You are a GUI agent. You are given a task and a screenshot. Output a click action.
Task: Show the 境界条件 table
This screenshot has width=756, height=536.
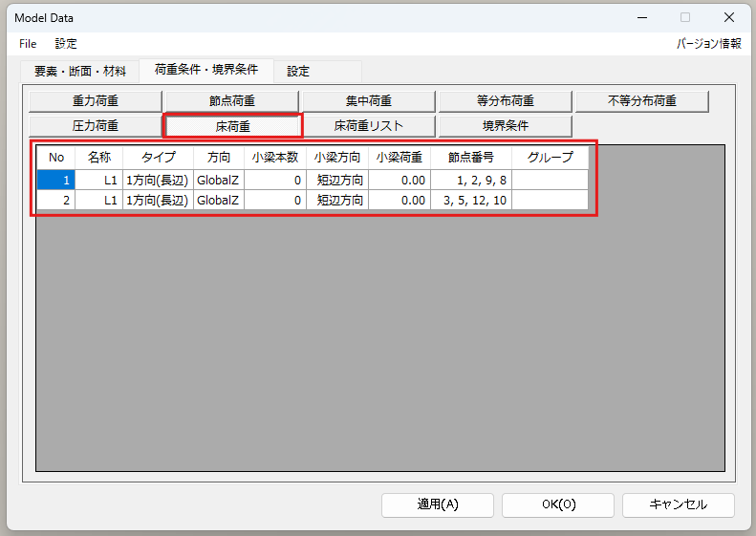click(505, 125)
